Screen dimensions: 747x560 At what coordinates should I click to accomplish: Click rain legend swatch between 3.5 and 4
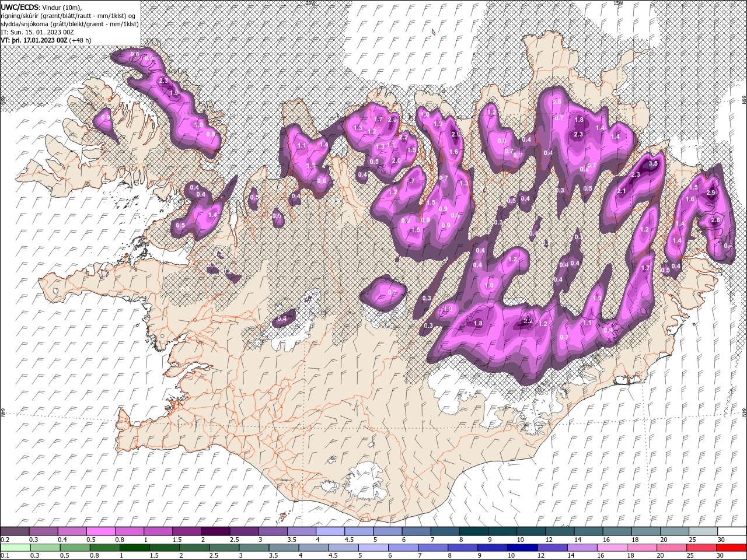[x=284, y=548]
